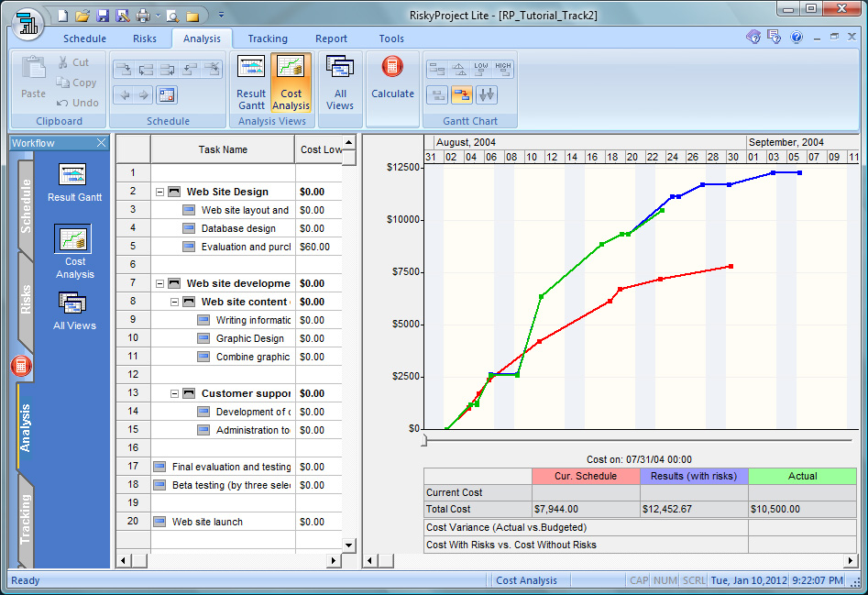Open a project using the folder icon
This screenshot has width=868, height=595.
click(82, 16)
